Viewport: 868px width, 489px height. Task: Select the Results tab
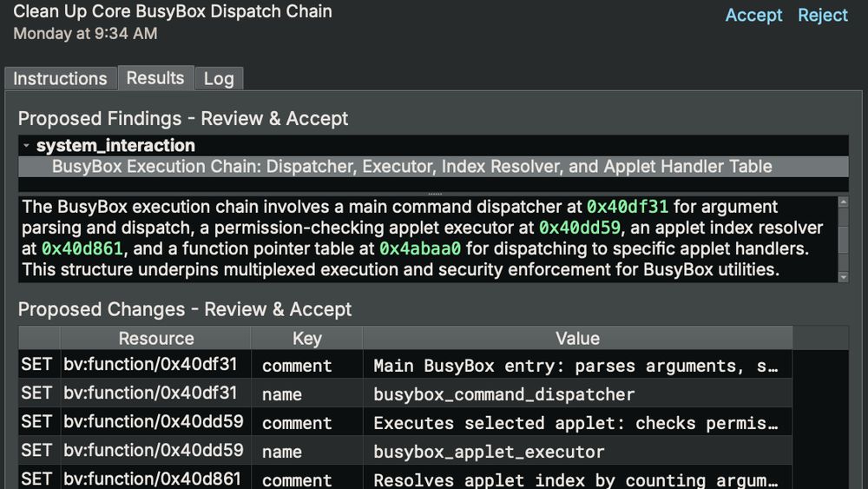point(155,78)
